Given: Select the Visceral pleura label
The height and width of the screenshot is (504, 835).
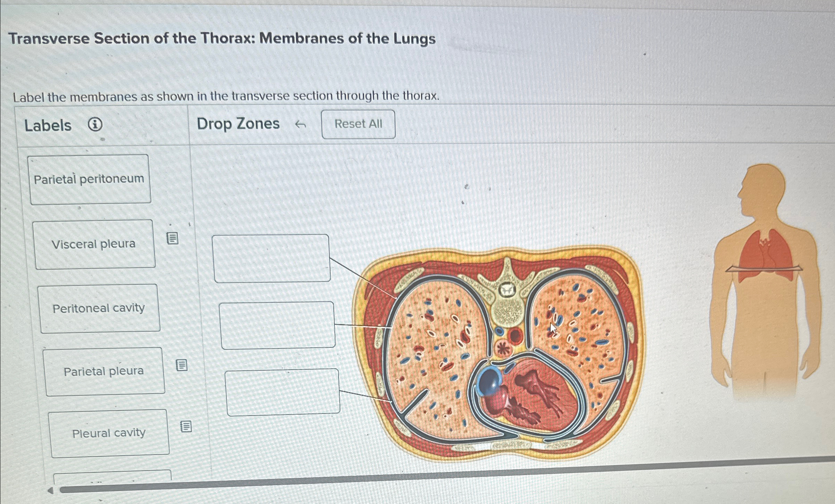Looking at the screenshot, I should (94, 244).
